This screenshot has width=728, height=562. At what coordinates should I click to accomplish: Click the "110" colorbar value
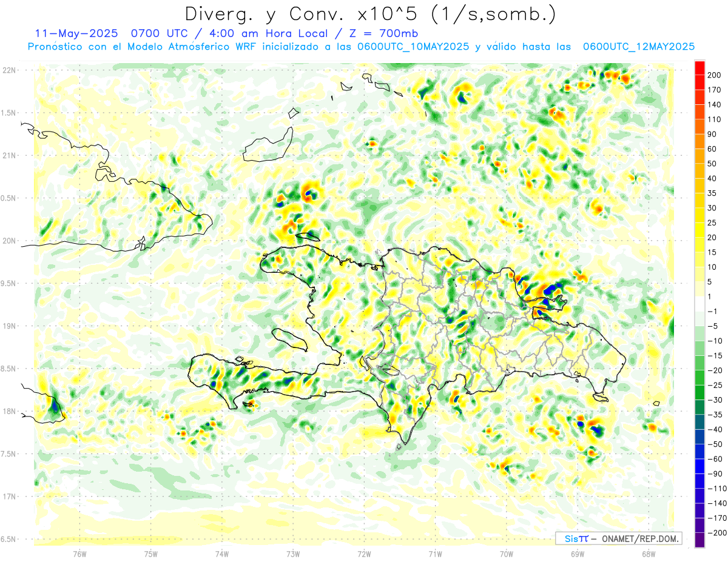click(x=715, y=120)
